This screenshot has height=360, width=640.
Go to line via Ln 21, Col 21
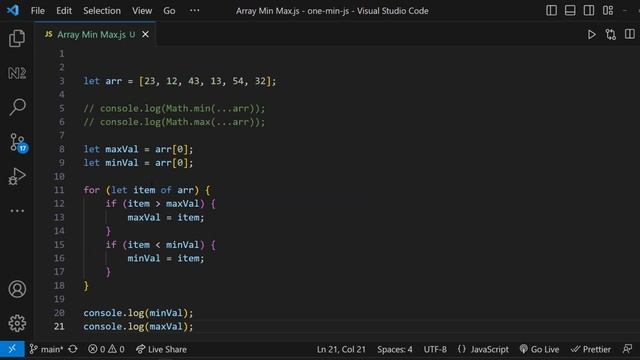point(341,349)
